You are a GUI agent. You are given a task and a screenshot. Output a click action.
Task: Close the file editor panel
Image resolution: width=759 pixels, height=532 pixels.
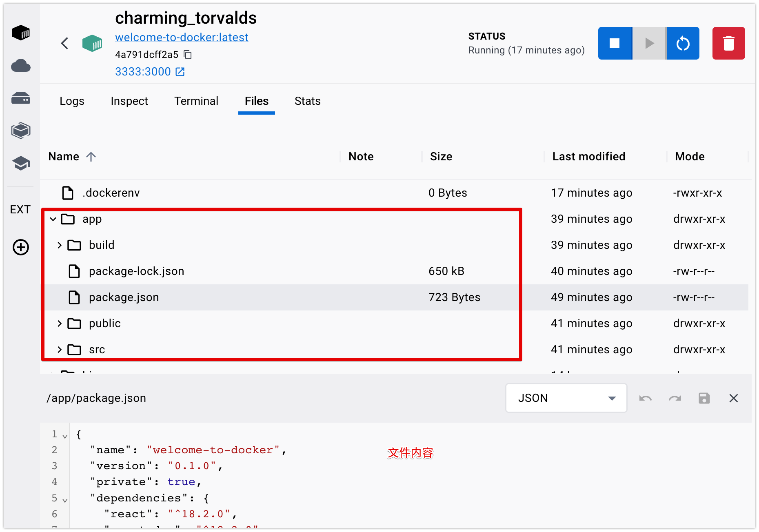(x=733, y=398)
